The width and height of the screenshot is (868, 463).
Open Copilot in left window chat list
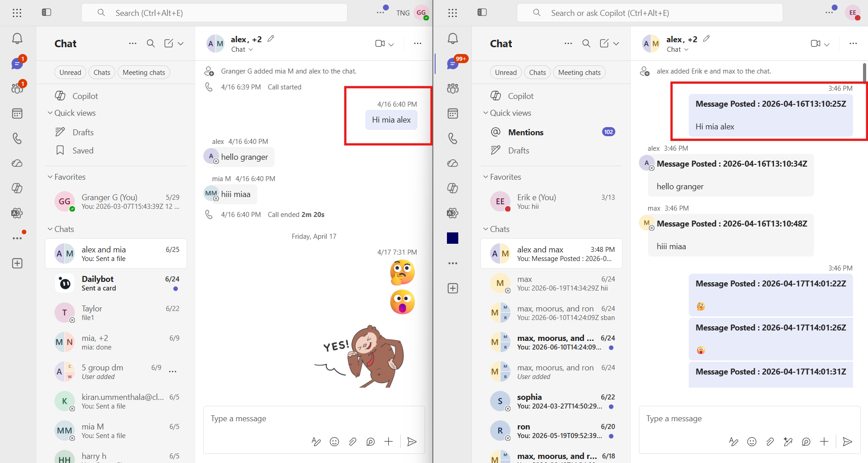point(116,96)
